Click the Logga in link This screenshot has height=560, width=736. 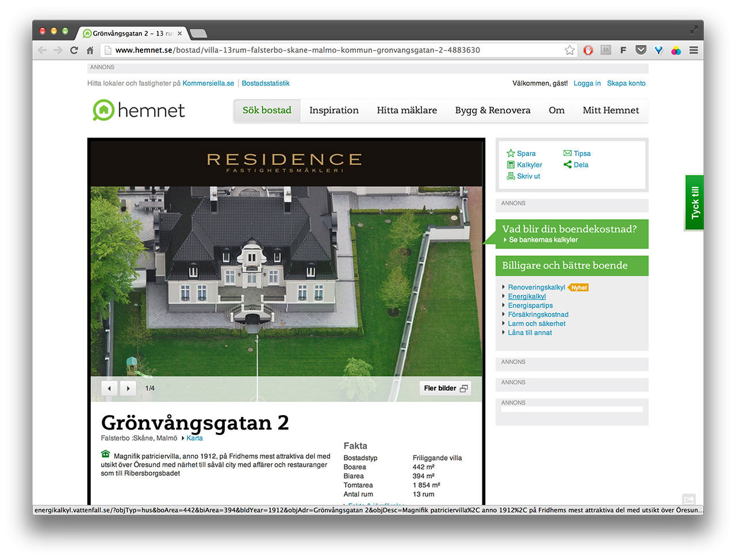point(587,83)
